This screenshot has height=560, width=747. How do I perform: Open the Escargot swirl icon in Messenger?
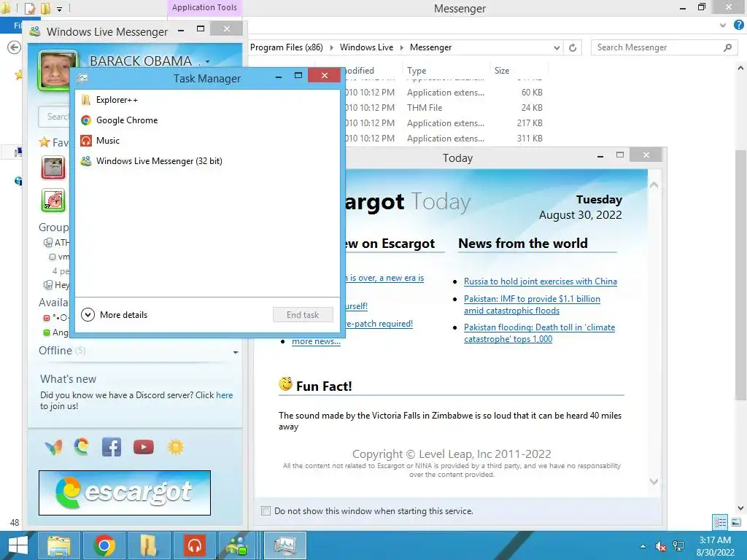pos(82,447)
